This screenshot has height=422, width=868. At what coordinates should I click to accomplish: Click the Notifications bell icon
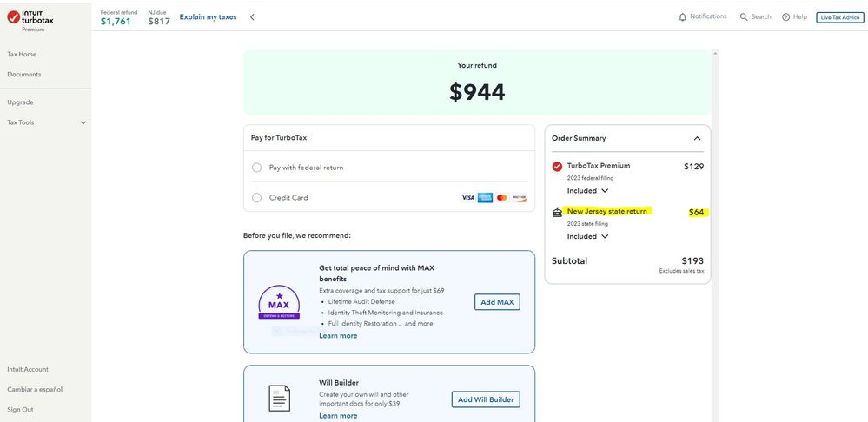coord(683,17)
